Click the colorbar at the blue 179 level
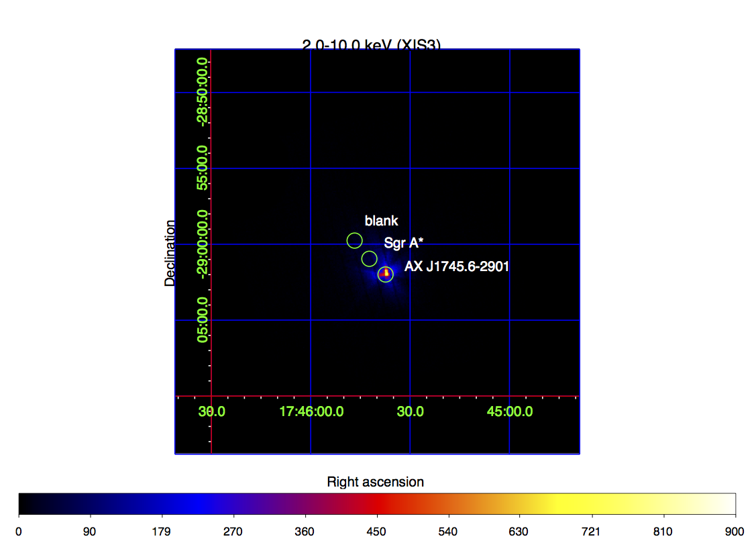The image size is (756, 555). [162, 504]
